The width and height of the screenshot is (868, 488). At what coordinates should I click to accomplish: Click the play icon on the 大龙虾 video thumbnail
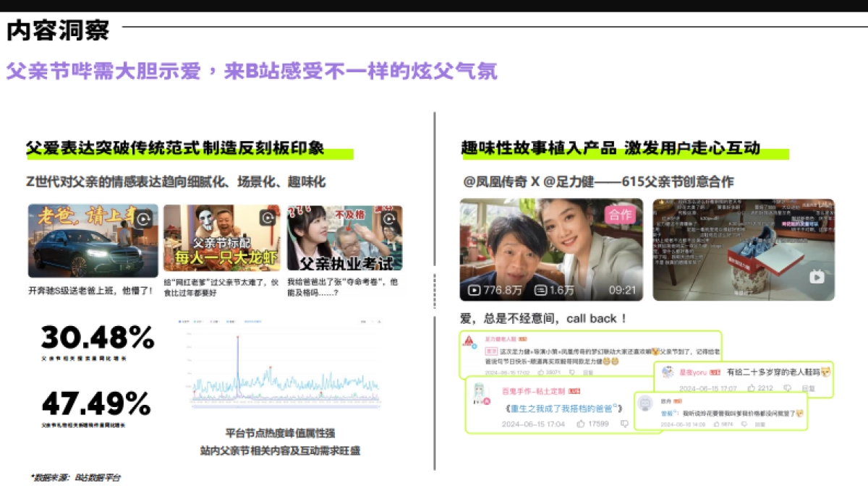(266, 218)
